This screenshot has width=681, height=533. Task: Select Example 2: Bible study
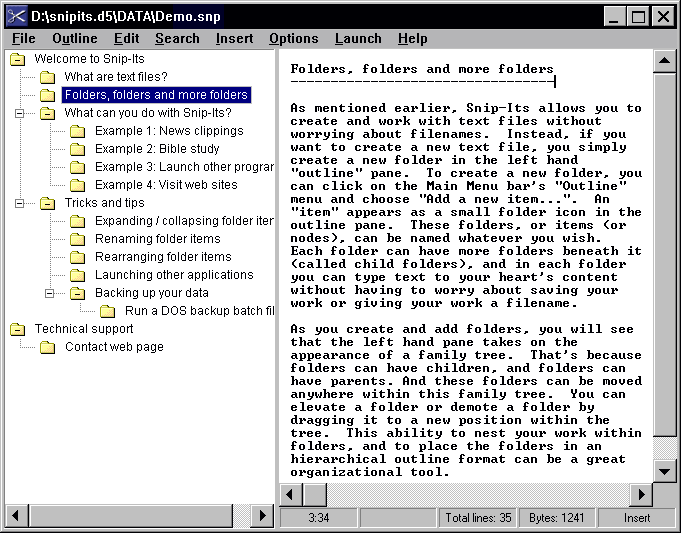coord(157,149)
